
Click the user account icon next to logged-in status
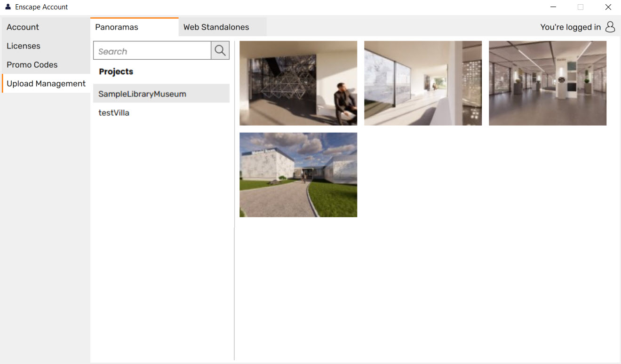610,27
